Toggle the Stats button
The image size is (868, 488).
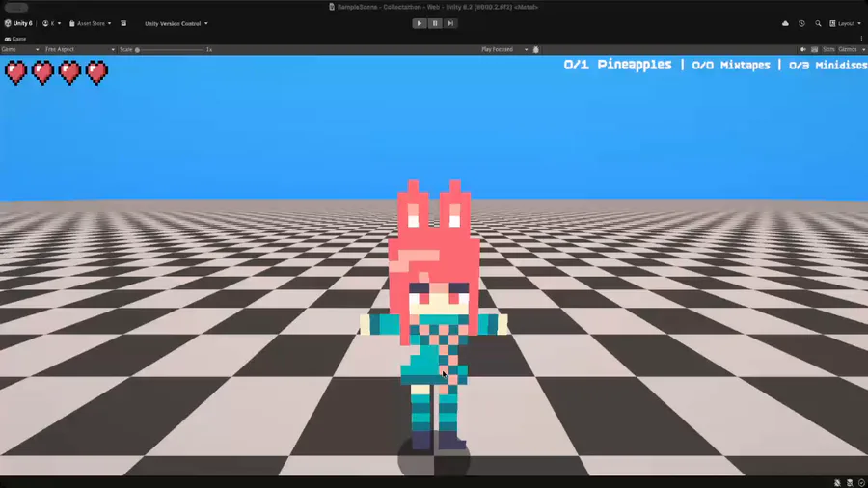[x=828, y=49]
